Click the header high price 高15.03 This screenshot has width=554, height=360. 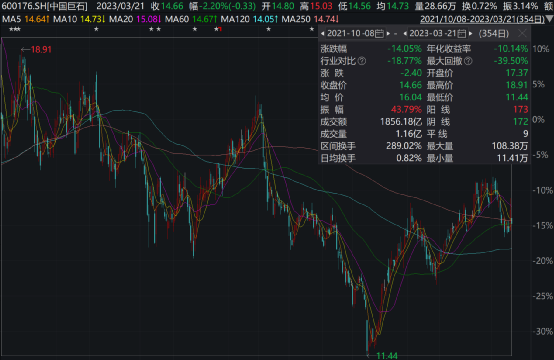pos(316,6)
